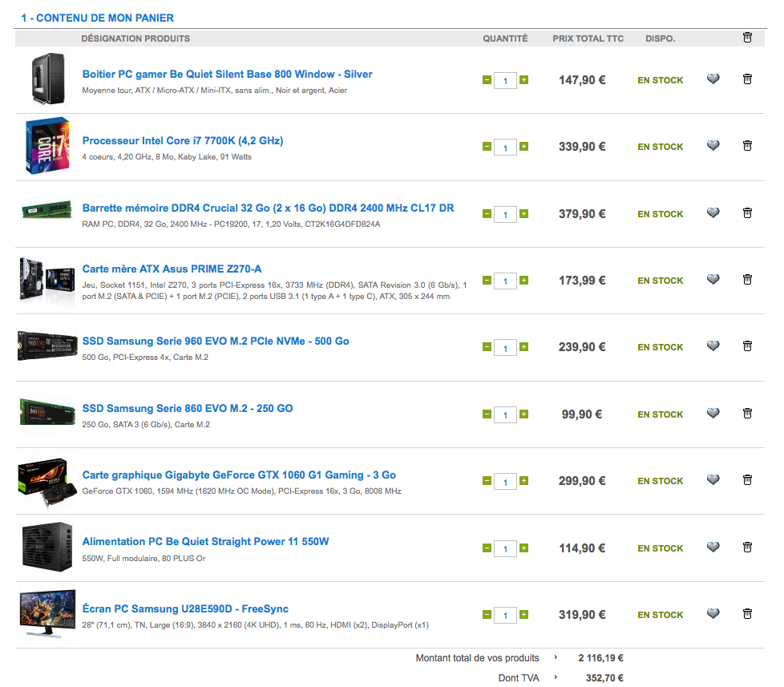784x687 pixels.
Task: Decrease quantity of Asus PRIME Z270-A
Action: (487, 281)
